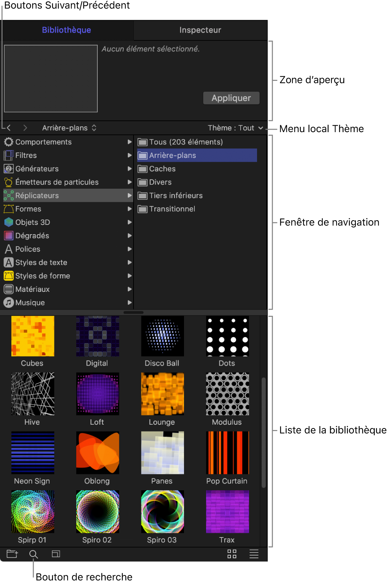Select the Digital replicator thumbnail
Screen dimensions: 392x584
click(x=97, y=336)
